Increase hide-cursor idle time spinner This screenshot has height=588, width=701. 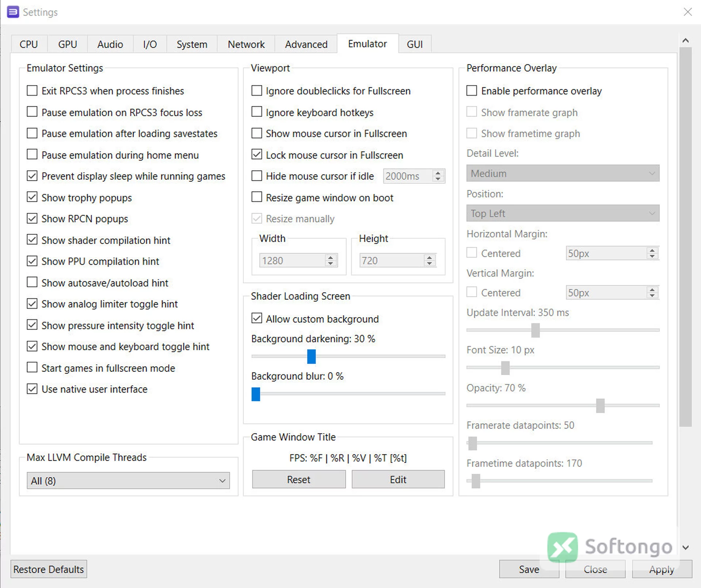pos(438,173)
